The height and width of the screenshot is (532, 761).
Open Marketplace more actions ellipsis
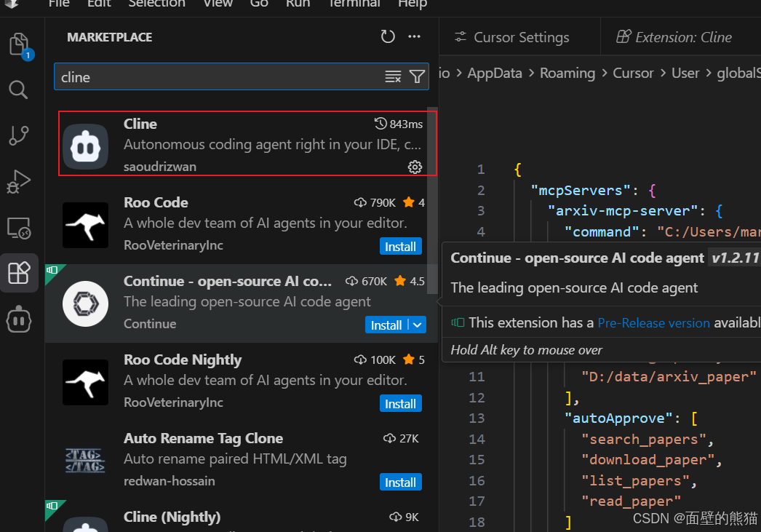click(414, 37)
